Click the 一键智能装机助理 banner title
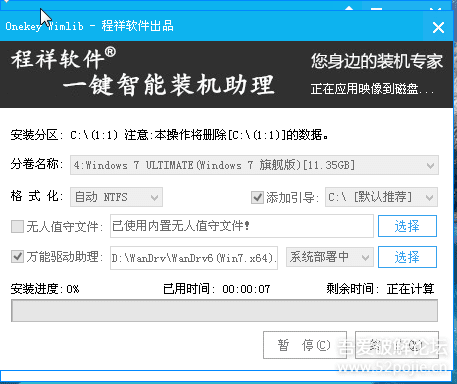 (x=169, y=85)
